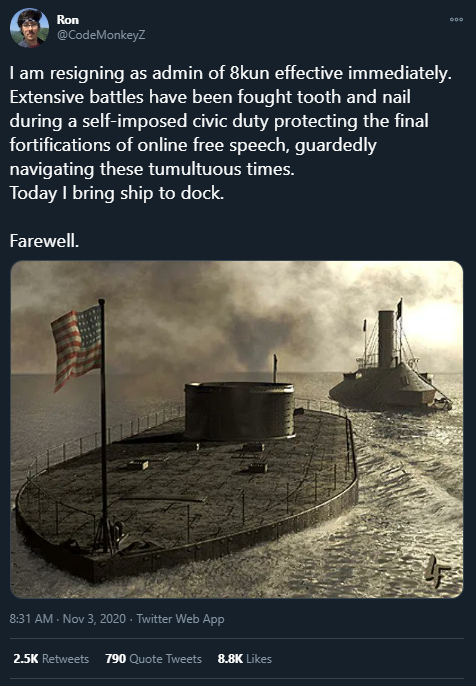Click the line "Today I bring ship to dock."
476x686 pixels.
[x=117, y=193]
